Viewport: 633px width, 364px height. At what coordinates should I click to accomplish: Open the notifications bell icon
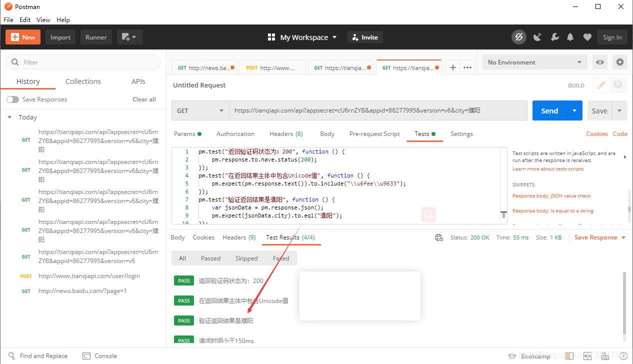pyautogui.click(x=570, y=37)
